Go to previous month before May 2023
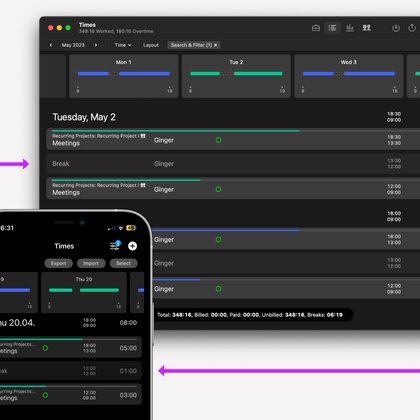The width and height of the screenshot is (420, 420). [51, 45]
